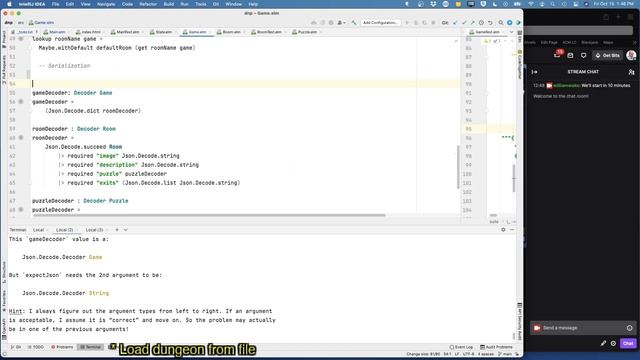The height and width of the screenshot is (360, 640).
Task: Click the Git push arrow icon
Action: click(473, 23)
